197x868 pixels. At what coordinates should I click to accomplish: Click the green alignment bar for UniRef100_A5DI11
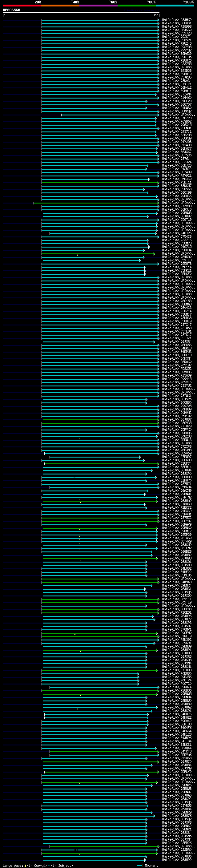(x=100, y=183)
